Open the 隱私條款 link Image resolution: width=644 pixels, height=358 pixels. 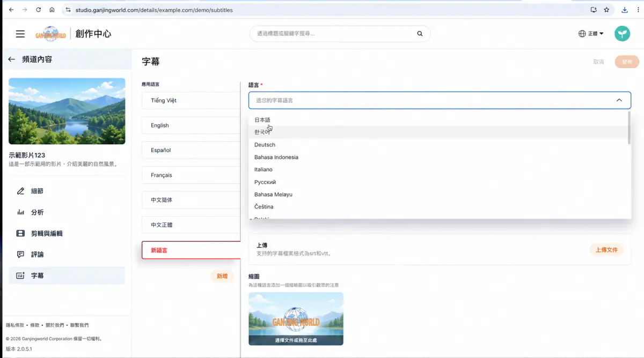coord(15,325)
